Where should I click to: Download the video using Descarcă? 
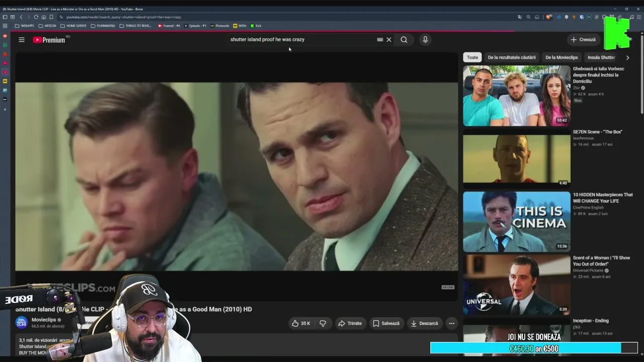click(424, 323)
